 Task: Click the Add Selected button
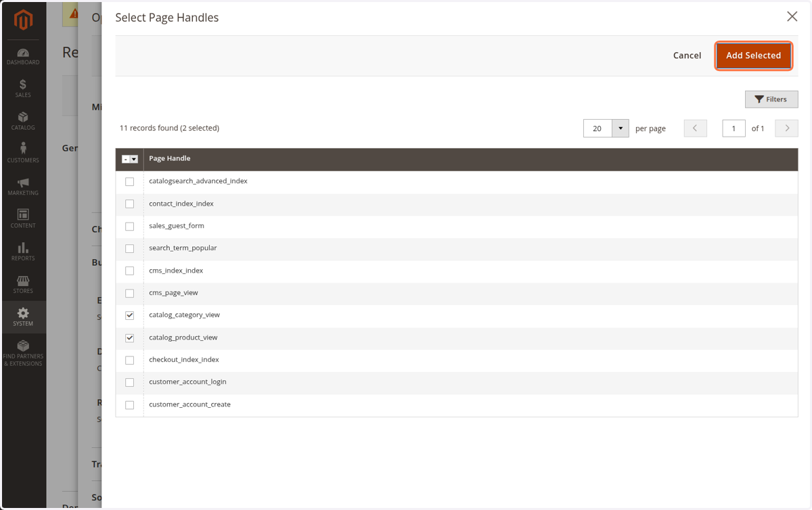[x=754, y=55]
